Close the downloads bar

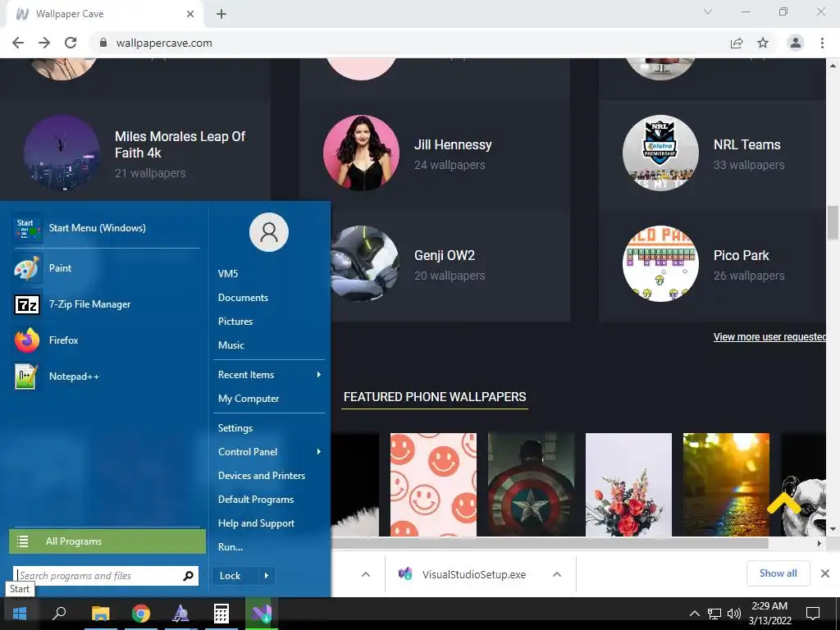(x=825, y=573)
